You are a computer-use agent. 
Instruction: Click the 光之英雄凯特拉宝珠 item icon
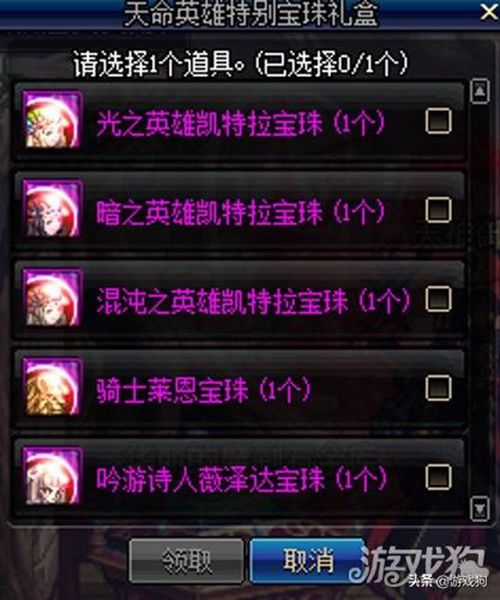52,120
